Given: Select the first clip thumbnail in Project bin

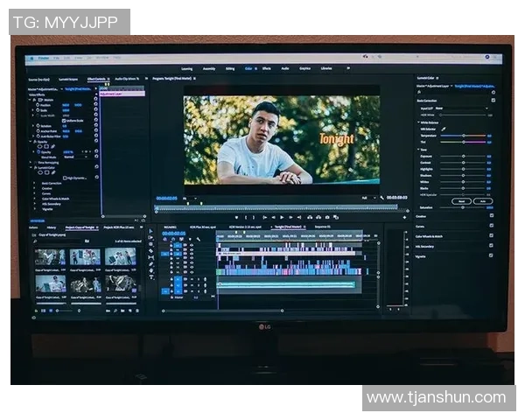Looking at the screenshot, I should point(50,256).
